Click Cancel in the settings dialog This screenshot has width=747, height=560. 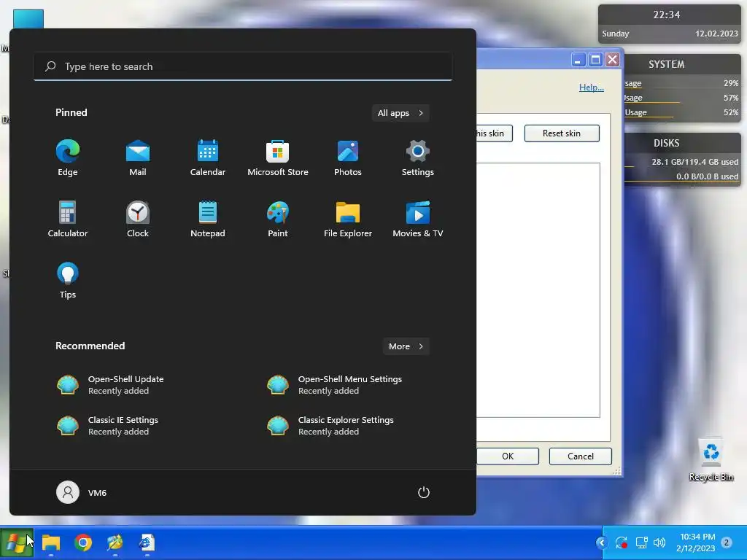click(580, 456)
